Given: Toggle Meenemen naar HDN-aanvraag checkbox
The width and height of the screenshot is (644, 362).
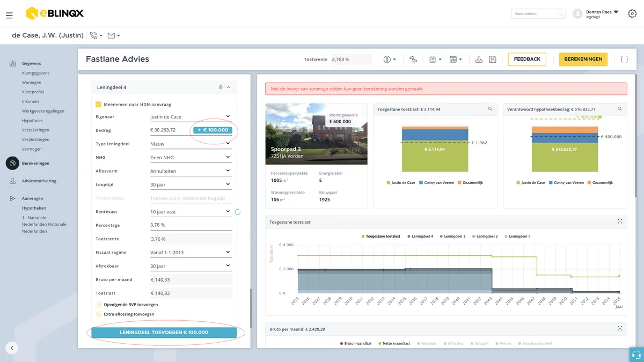Looking at the screenshot, I should tap(98, 105).
